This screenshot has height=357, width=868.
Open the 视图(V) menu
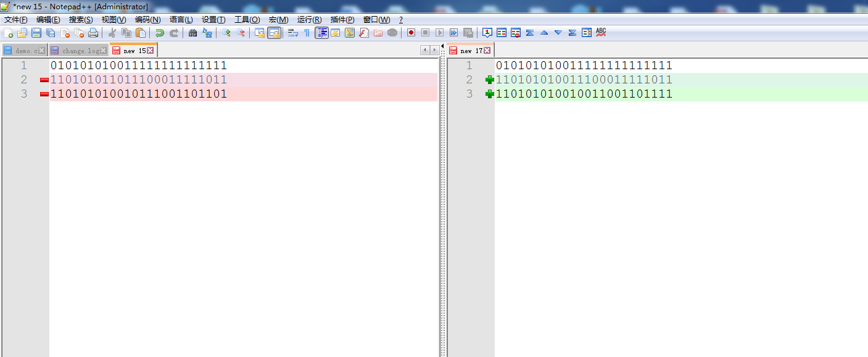tap(114, 20)
